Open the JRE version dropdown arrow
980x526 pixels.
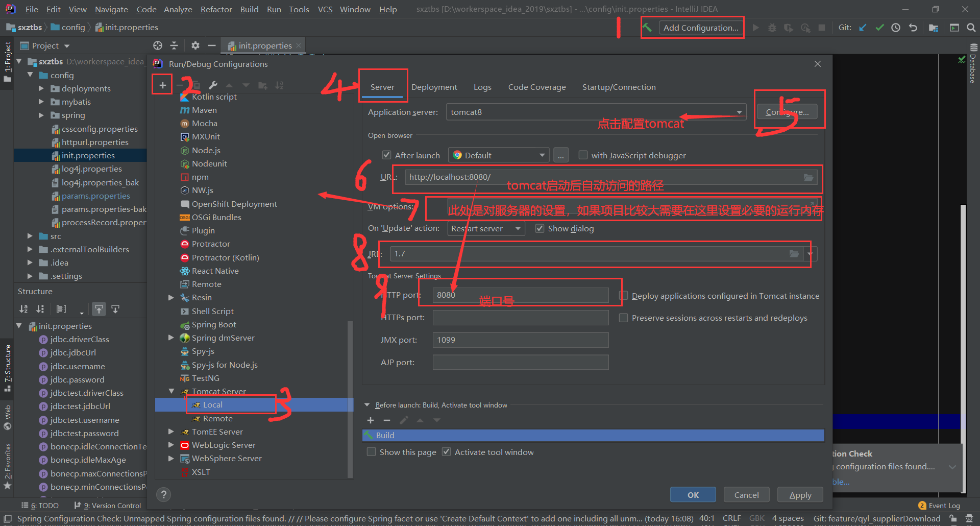point(810,254)
